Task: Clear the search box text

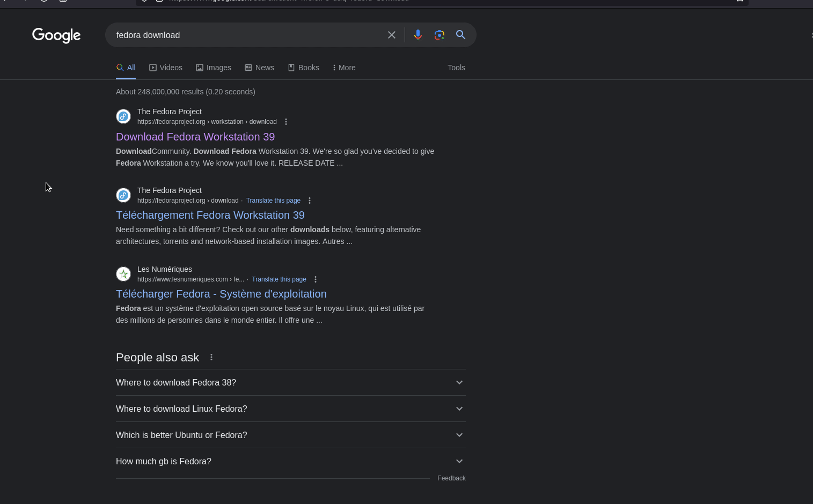Action: point(392,35)
